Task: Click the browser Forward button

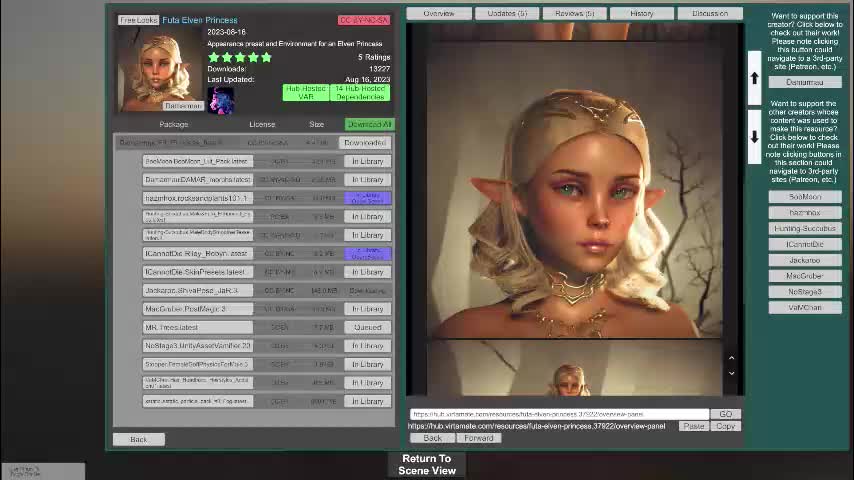Action: pyautogui.click(x=479, y=438)
